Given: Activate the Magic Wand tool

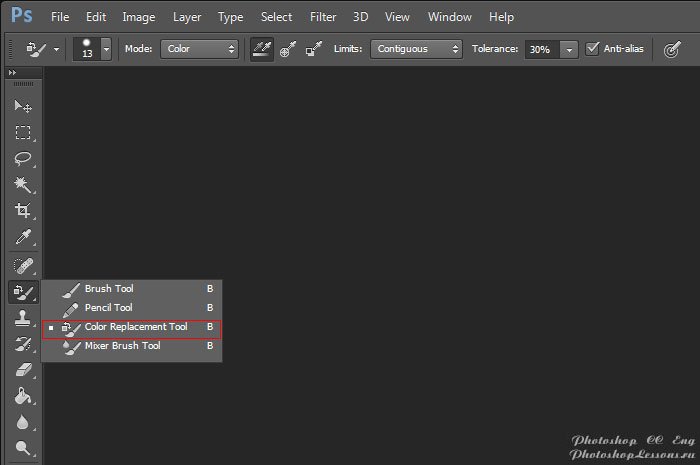Looking at the screenshot, I should click(x=22, y=185).
